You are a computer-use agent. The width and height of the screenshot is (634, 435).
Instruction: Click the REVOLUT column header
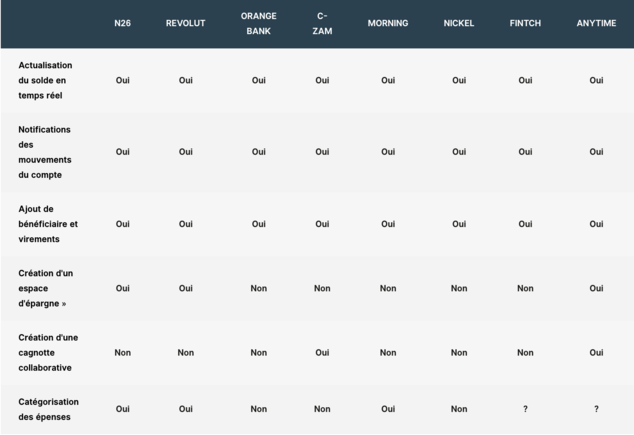point(186,23)
